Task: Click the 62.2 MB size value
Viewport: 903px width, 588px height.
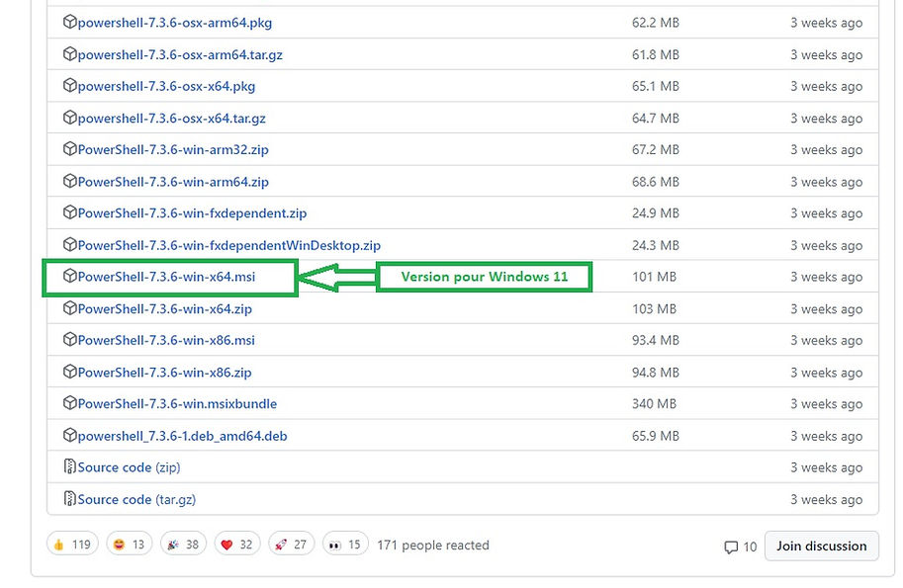Action: (656, 23)
